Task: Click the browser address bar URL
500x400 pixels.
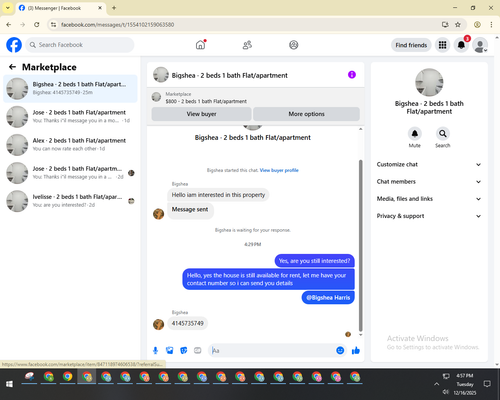Action: coord(118,25)
